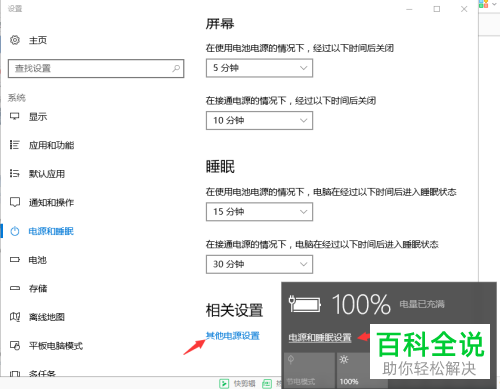Close the 设置 window
This screenshot has width=500, height=389.
pos(464,9)
